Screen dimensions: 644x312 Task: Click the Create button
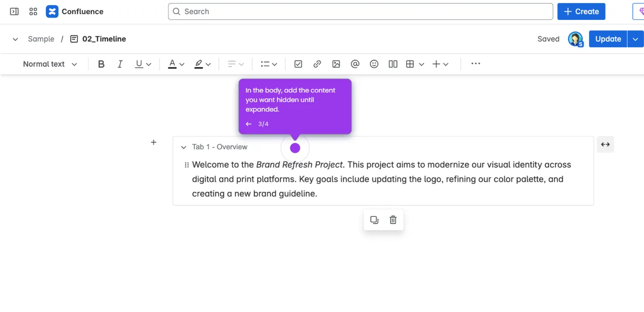[582, 11]
